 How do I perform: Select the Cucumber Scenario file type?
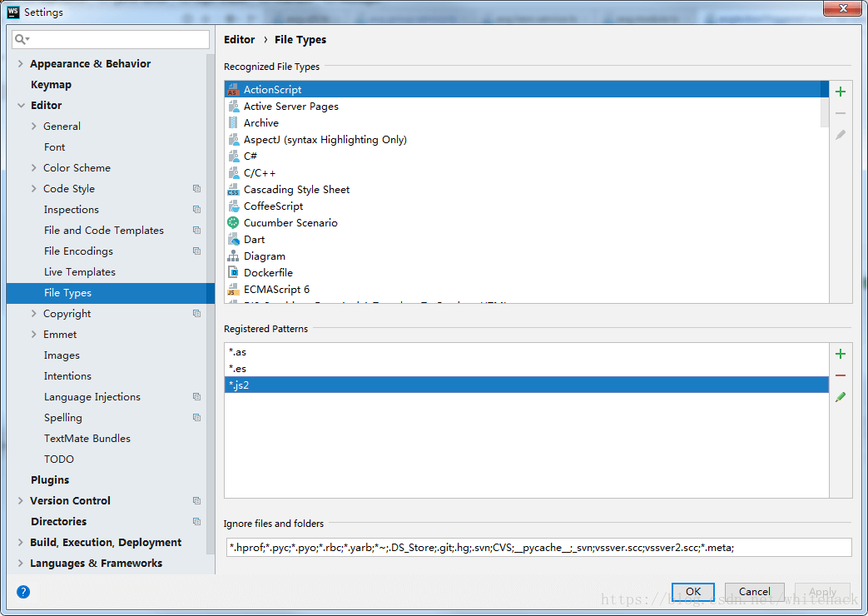pos(290,223)
